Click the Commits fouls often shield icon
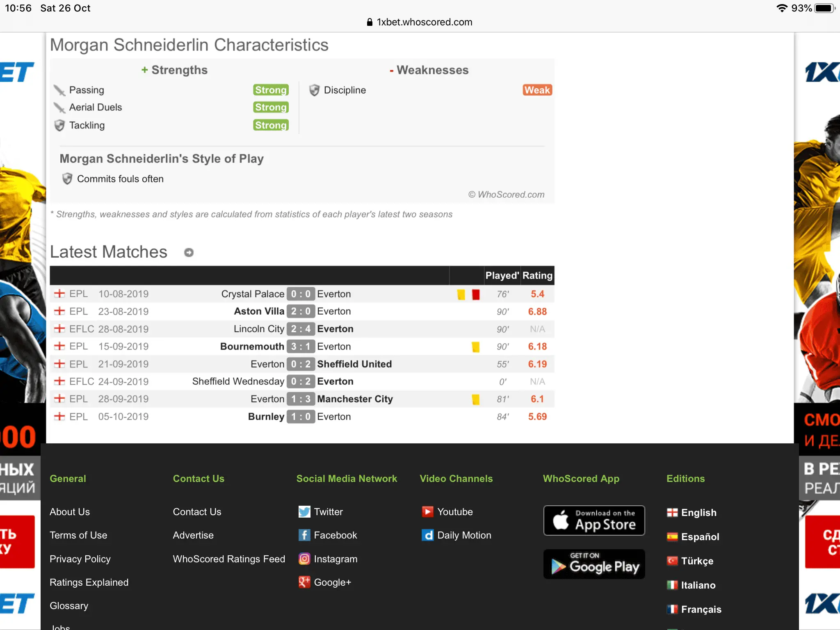840x630 pixels. pyautogui.click(x=67, y=179)
